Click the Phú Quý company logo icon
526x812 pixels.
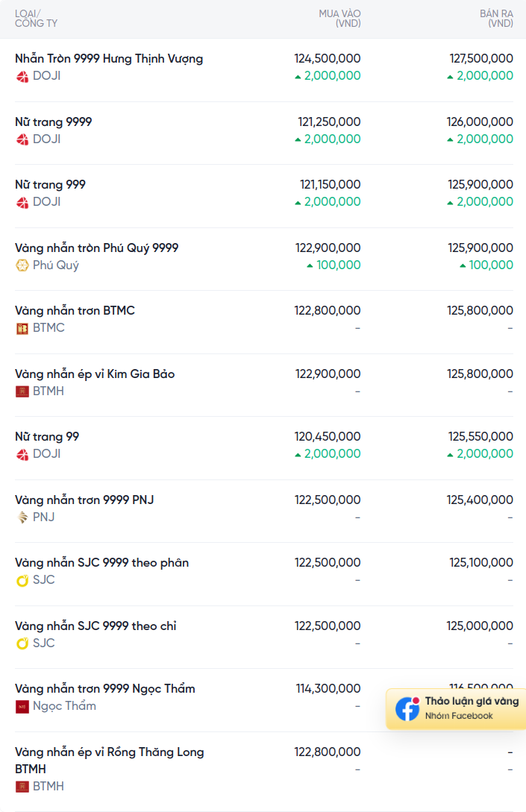(22, 265)
